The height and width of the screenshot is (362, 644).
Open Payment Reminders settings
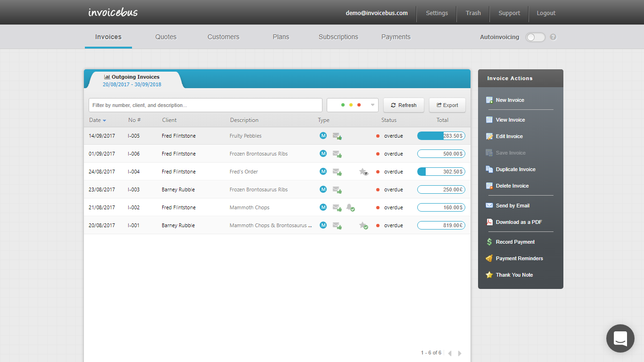(x=520, y=258)
